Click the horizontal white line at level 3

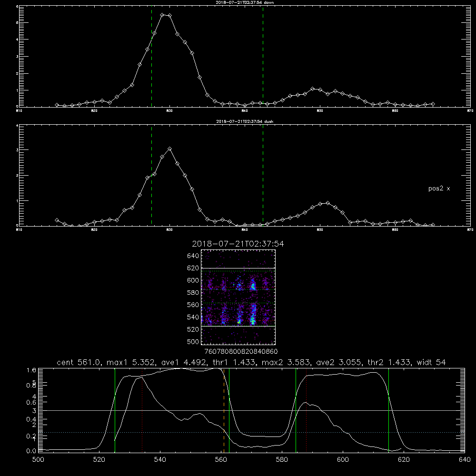pos(251,410)
